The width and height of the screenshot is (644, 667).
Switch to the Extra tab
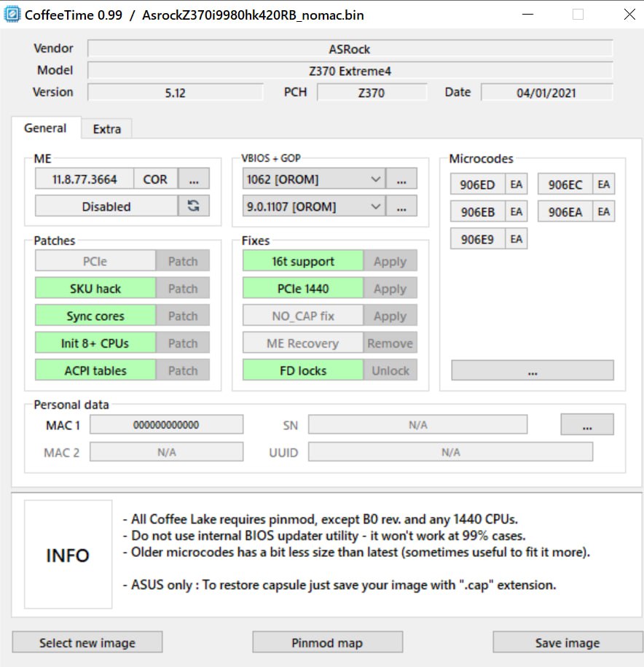click(x=106, y=129)
